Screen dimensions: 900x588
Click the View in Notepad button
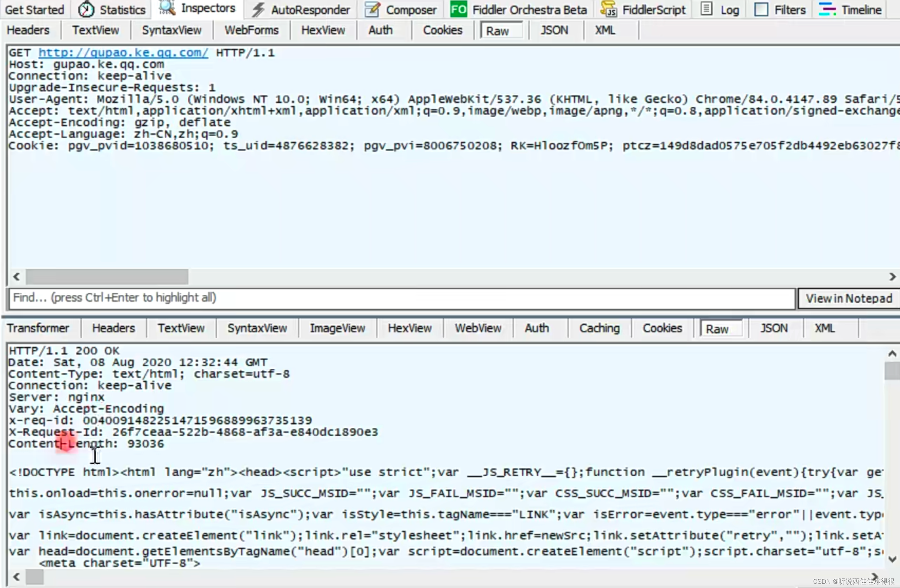(849, 298)
